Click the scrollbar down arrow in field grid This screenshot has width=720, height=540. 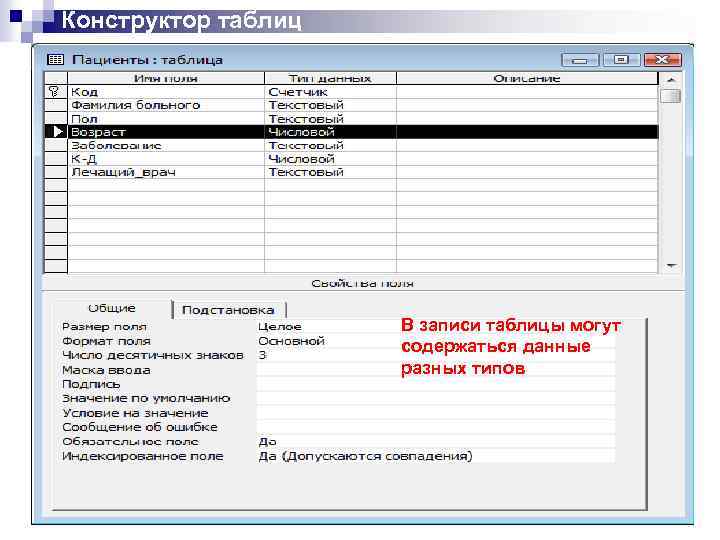[x=671, y=266]
